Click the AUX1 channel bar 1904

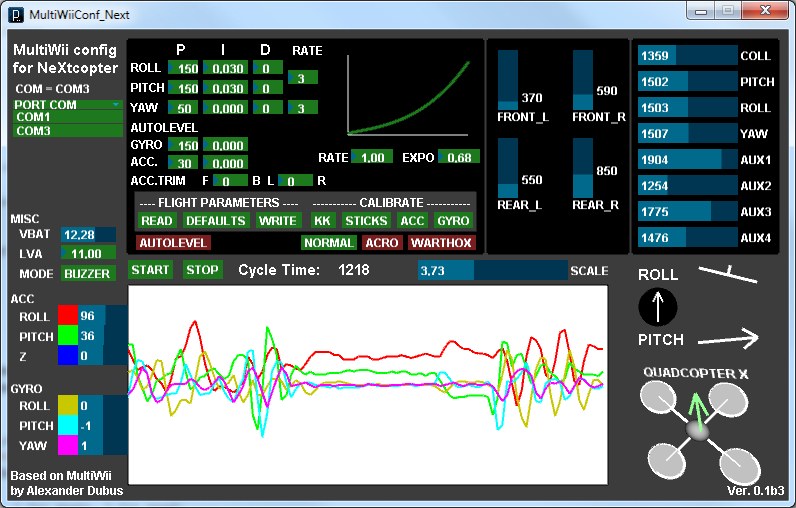coord(687,159)
